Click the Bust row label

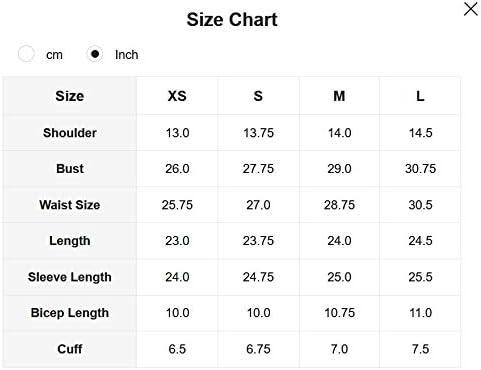70,168
